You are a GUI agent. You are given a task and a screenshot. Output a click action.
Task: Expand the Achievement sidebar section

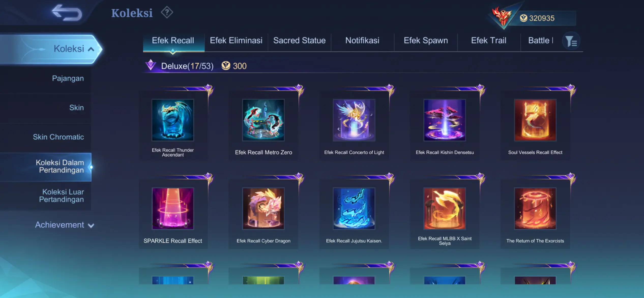64,225
